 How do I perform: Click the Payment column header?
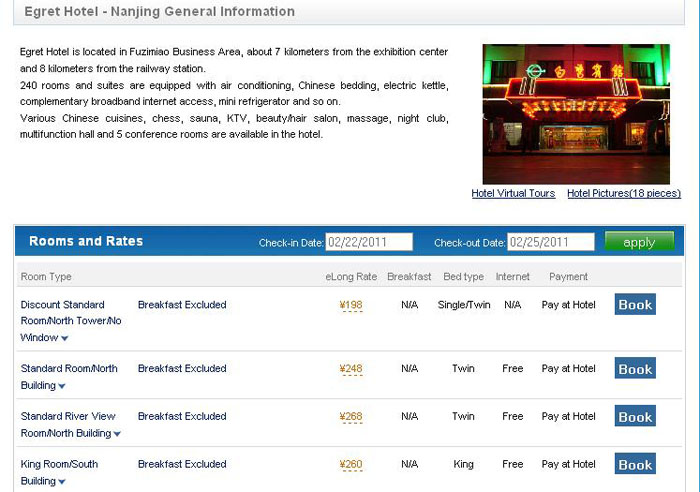pyautogui.click(x=568, y=277)
